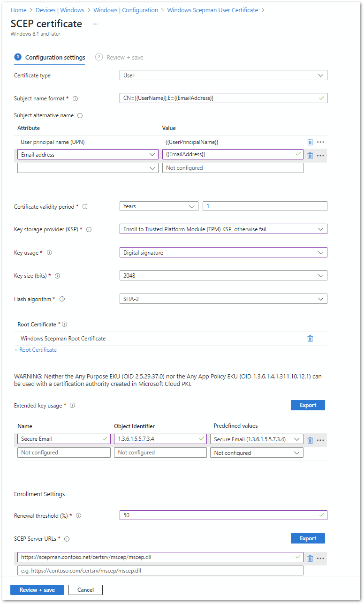Delete the User principal name SAN row
Viewport: 364px width, 604px height.
coord(310,142)
